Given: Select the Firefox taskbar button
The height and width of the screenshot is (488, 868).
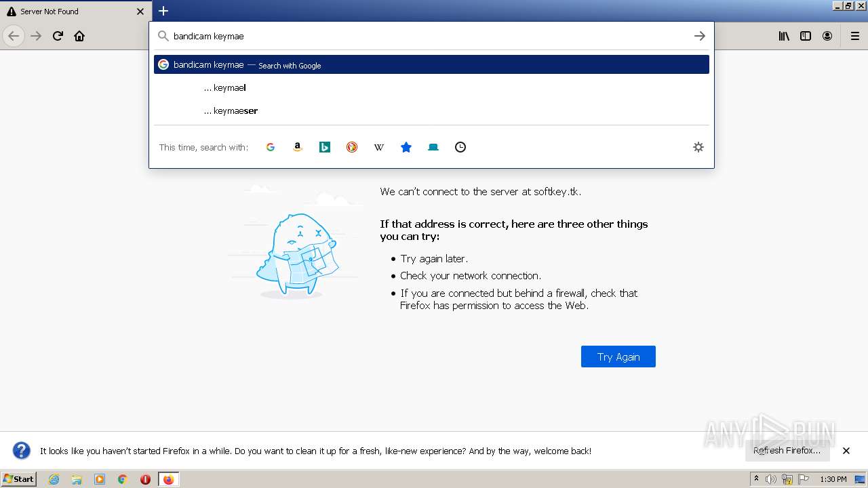Looking at the screenshot, I should click(x=168, y=479).
